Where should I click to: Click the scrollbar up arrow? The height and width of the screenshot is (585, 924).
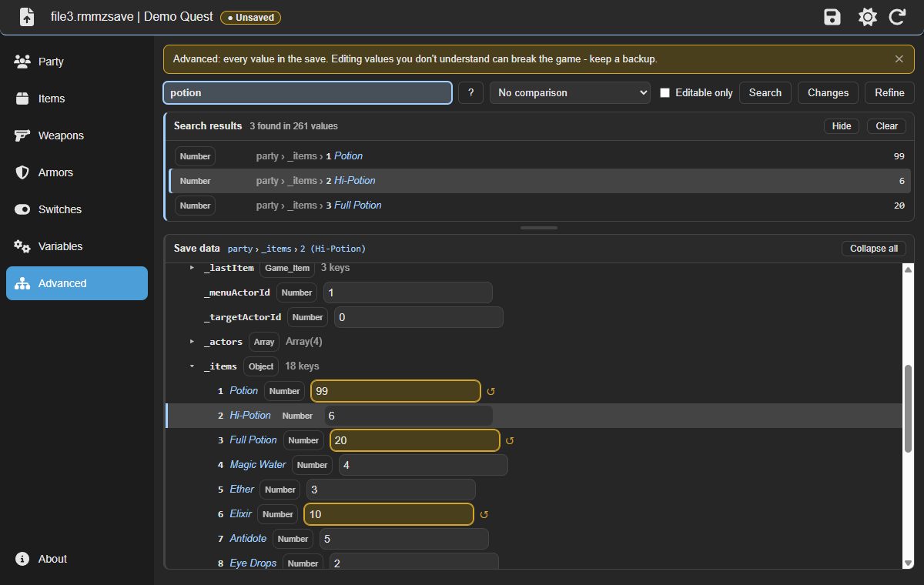coord(909,269)
